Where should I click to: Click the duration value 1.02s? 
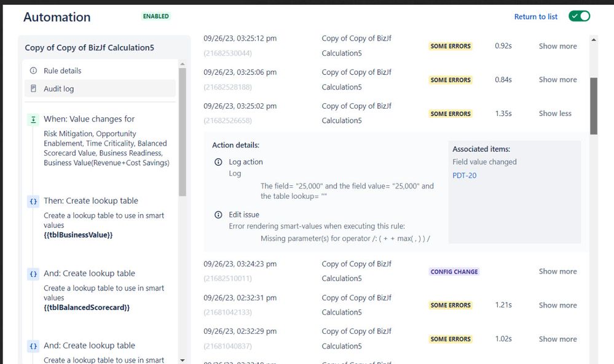point(503,339)
